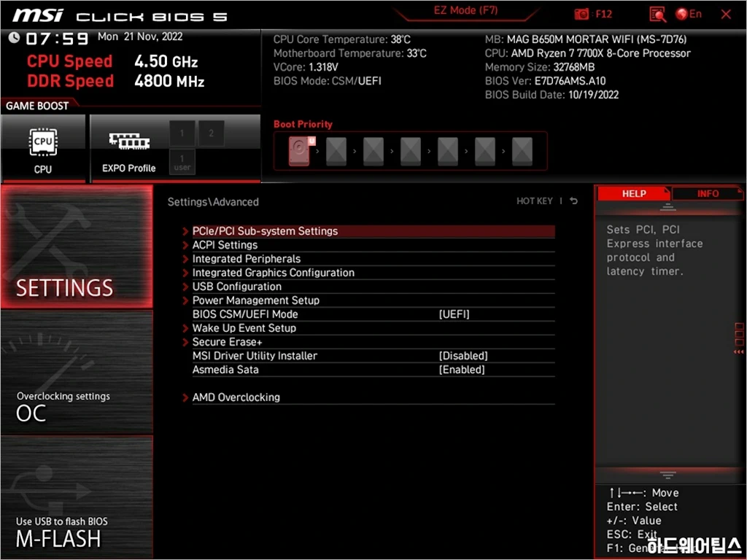Click the clock time 07:59
The image size is (747, 560).
57,38
